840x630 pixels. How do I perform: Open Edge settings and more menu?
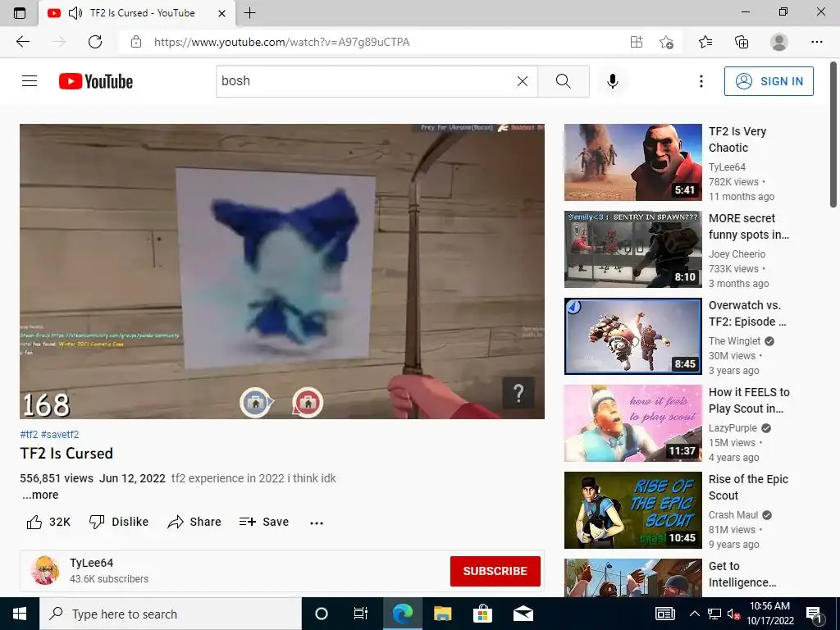tap(816, 42)
